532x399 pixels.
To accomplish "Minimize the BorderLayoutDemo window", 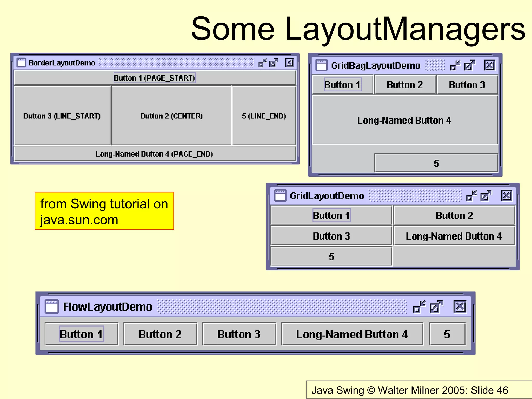I will coord(263,63).
